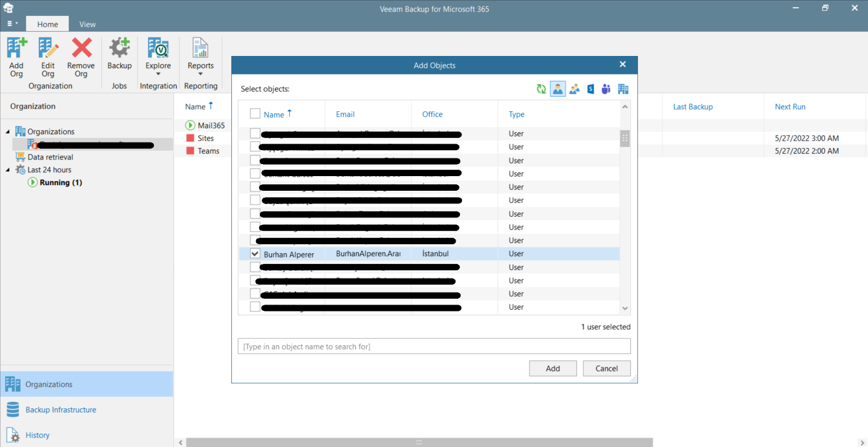Click the Office column header
Viewport: 868px width, 447px height.
tap(432, 114)
